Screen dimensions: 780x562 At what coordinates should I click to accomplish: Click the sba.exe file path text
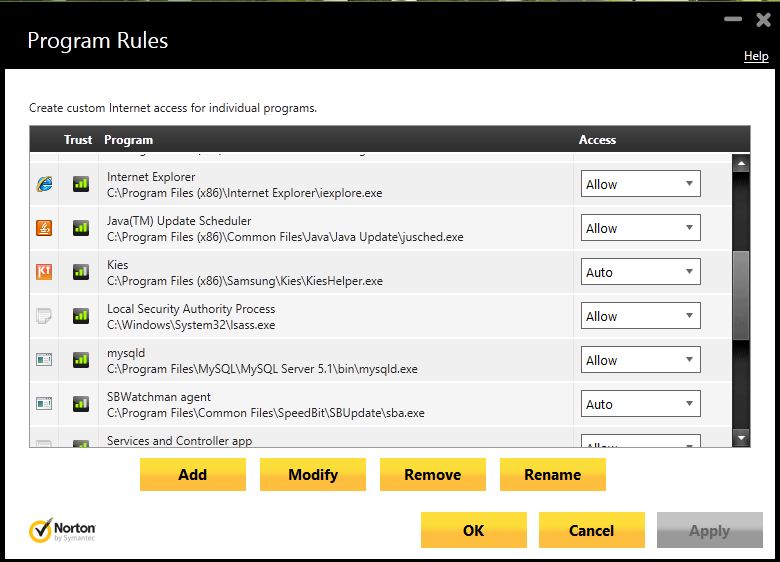click(x=266, y=413)
